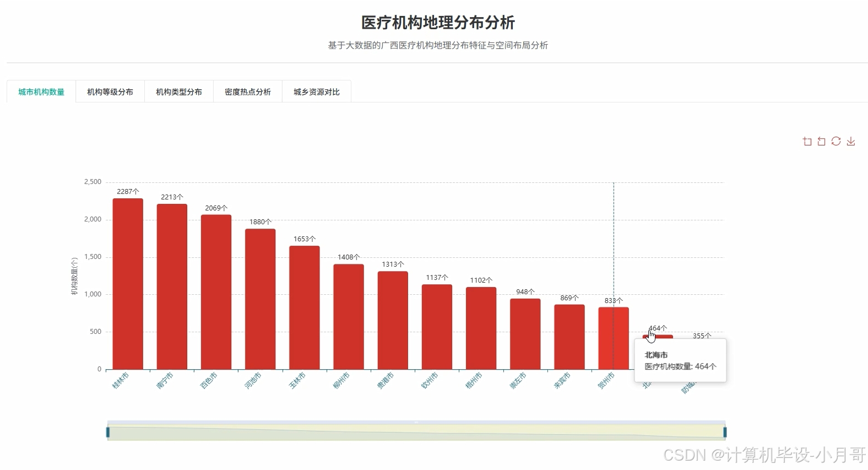Download chart as image icon
The width and height of the screenshot is (868, 470).
pyautogui.click(x=851, y=142)
